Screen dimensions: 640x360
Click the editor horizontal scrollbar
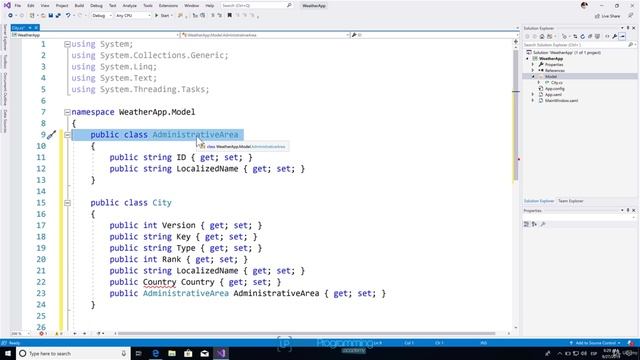click(306, 333)
